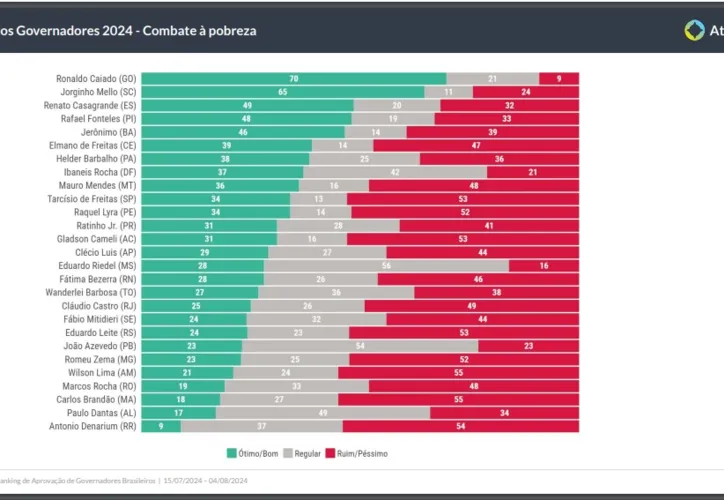Click Antonio Denarium (RR) row label
Viewport: 724px width, 500px height.
tap(92, 426)
